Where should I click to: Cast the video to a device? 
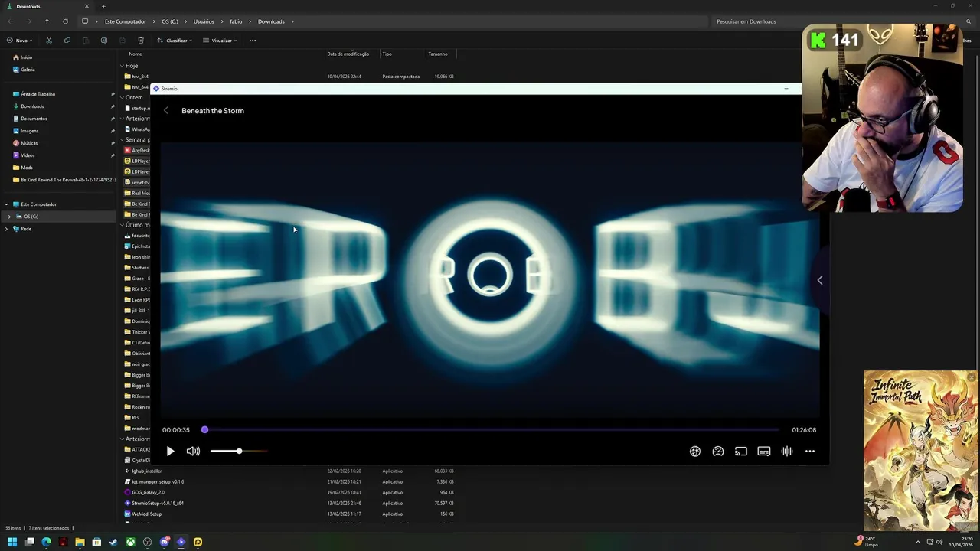coord(741,452)
